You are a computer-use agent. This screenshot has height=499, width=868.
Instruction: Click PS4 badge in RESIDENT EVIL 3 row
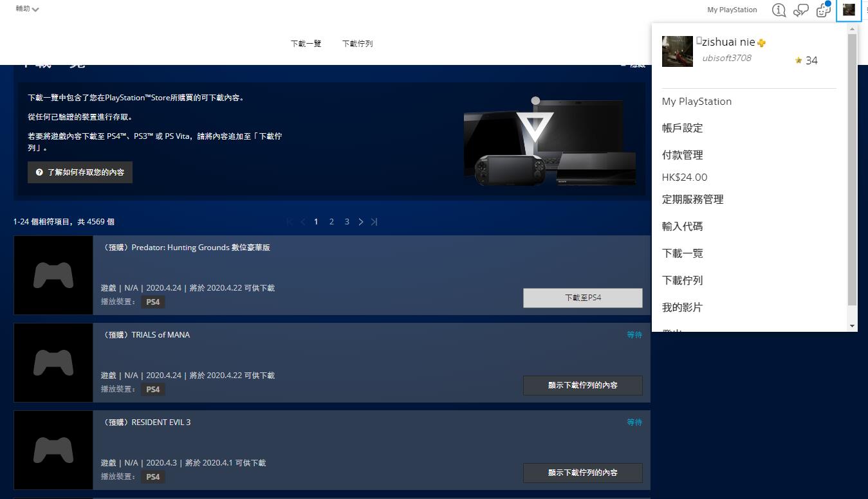[153, 476]
